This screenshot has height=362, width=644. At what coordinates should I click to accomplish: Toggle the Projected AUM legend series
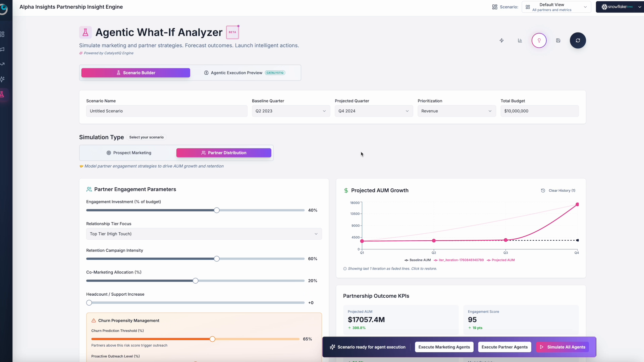pyautogui.click(x=503, y=260)
